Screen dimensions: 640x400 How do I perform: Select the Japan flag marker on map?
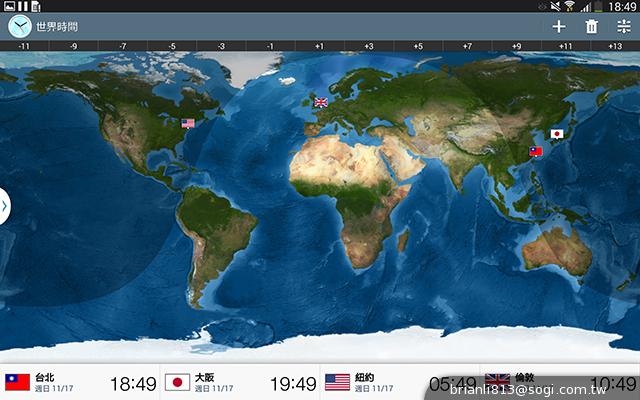pyautogui.click(x=557, y=134)
